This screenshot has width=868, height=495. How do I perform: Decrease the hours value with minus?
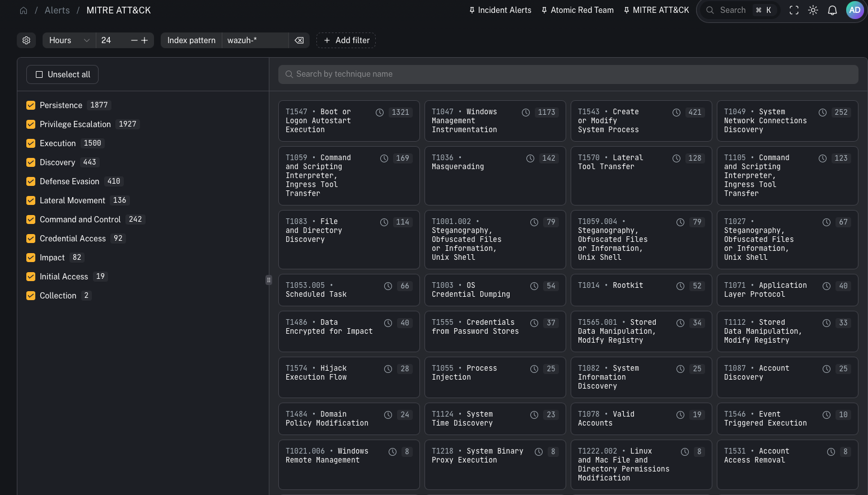tap(134, 40)
